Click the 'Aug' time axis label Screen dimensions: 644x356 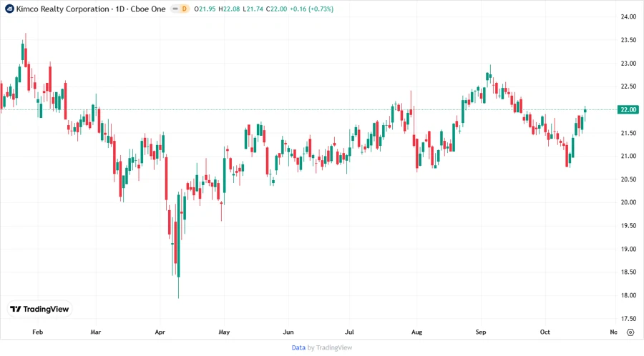[x=417, y=332]
